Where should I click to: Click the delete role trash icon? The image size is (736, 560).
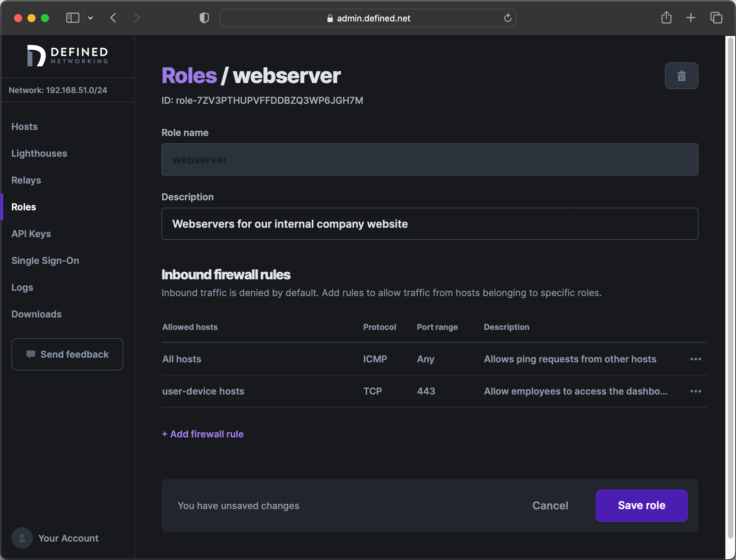pyautogui.click(x=681, y=76)
